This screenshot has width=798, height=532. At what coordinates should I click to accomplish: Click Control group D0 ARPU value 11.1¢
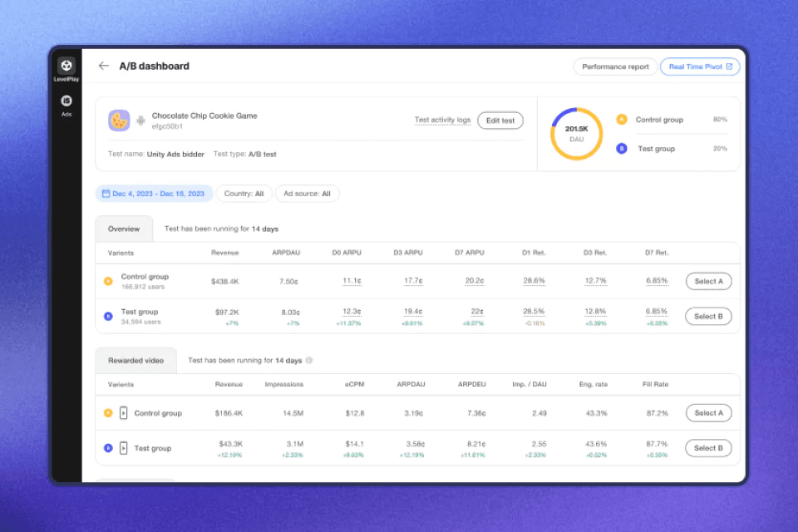coord(352,281)
